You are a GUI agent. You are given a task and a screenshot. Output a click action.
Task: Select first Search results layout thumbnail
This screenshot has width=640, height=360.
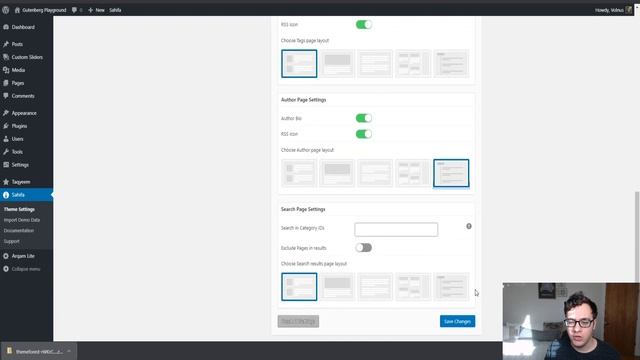pyautogui.click(x=299, y=287)
